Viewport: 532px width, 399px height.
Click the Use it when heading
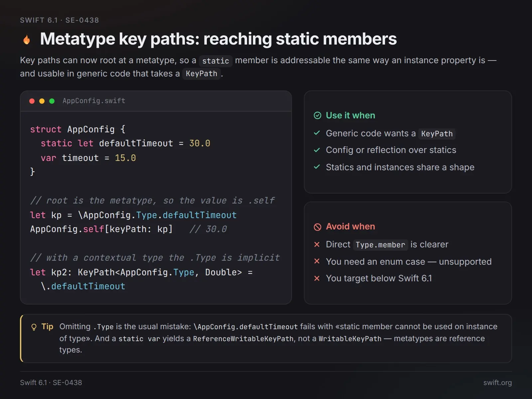(x=350, y=115)
